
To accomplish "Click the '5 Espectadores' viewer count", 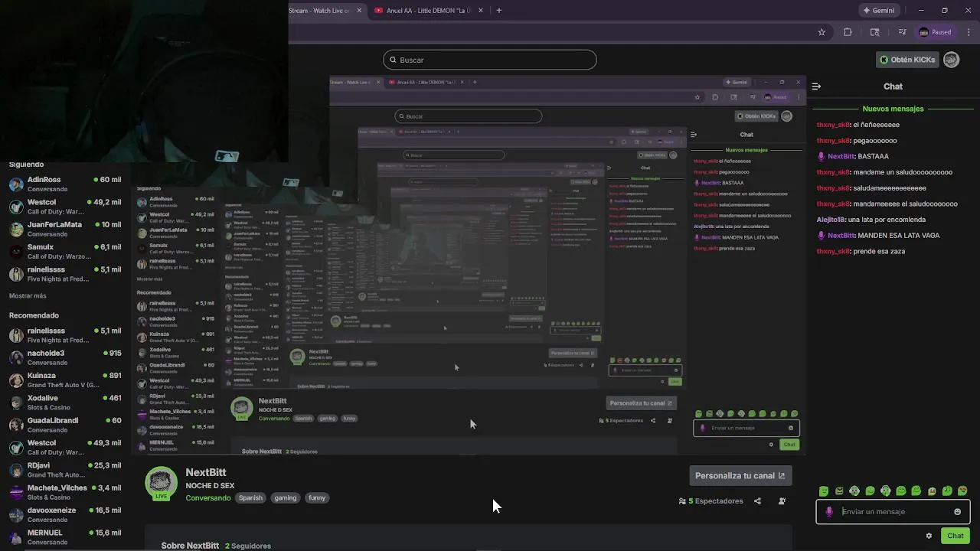I will pyautogui.click(x=716, y=501).
